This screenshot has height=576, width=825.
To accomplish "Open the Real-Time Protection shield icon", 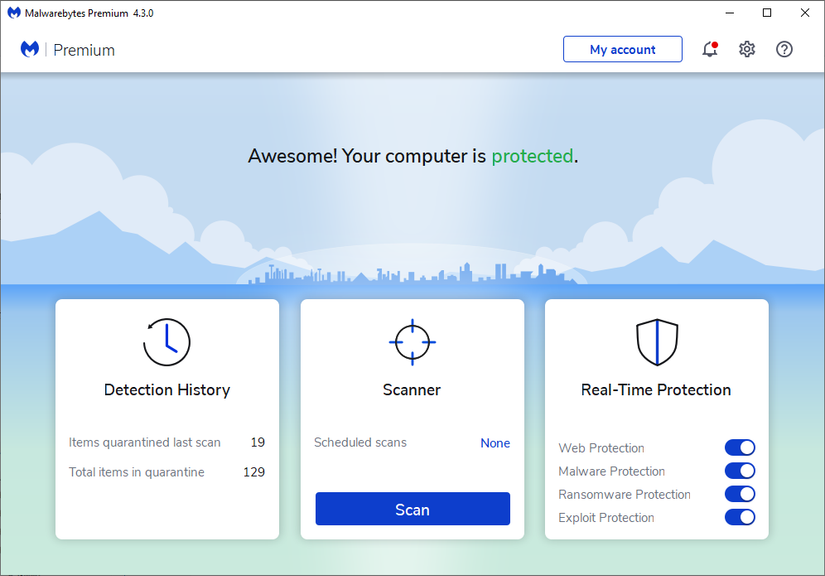I will tap(656, 341).
